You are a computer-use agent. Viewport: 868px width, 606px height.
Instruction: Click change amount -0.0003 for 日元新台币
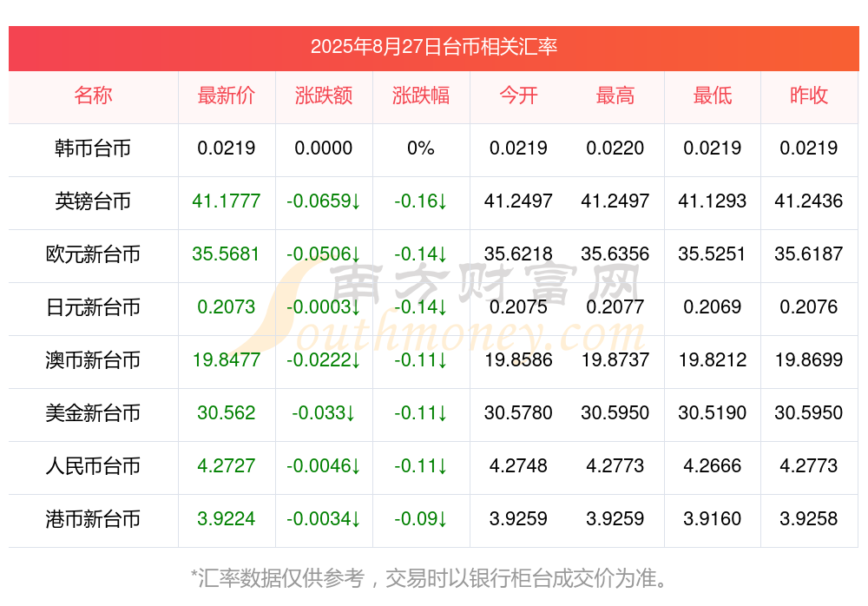point(323,306)
